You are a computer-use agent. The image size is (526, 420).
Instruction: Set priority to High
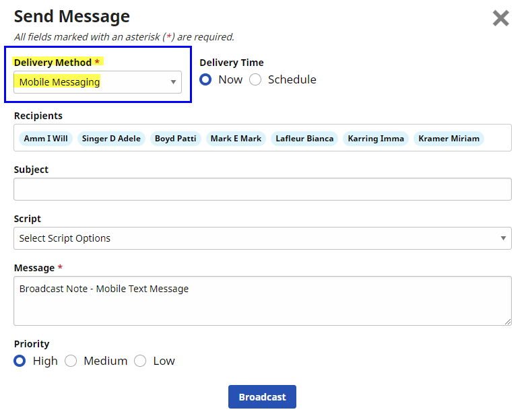[20, 361]
